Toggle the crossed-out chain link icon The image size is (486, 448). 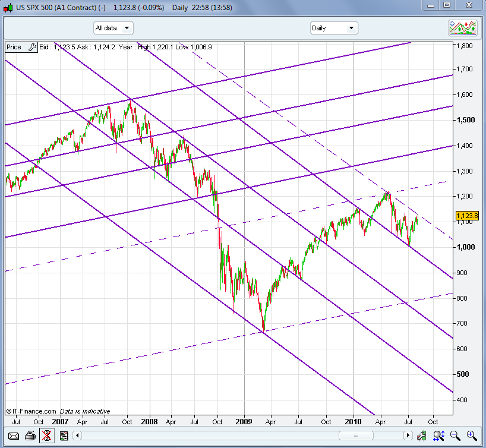click(47, 436)
